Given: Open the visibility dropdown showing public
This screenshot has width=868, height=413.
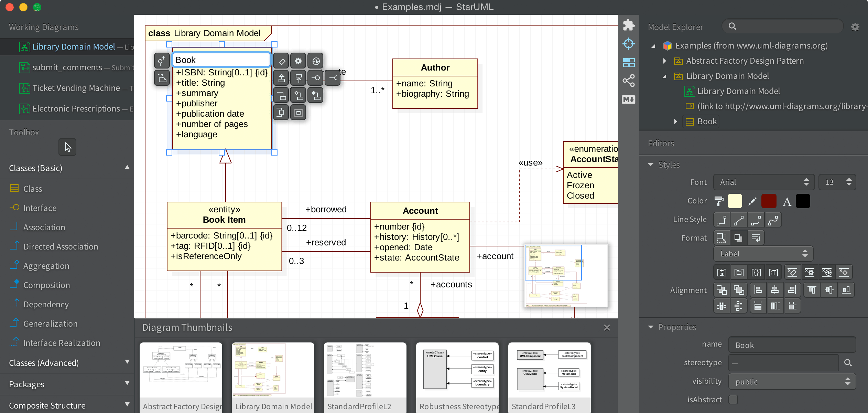Looking at the screenshot, I should tap(792, 381).
